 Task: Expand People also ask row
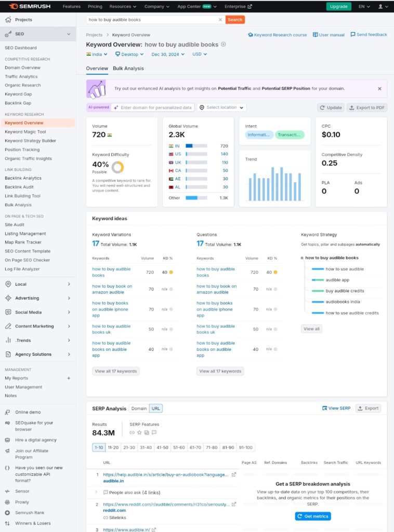tap(96, 493)
